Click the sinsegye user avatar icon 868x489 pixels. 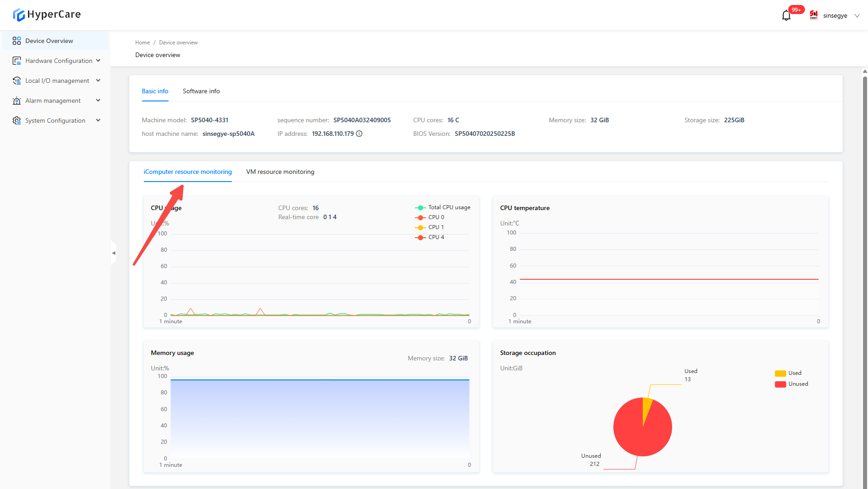pos(814,15)
